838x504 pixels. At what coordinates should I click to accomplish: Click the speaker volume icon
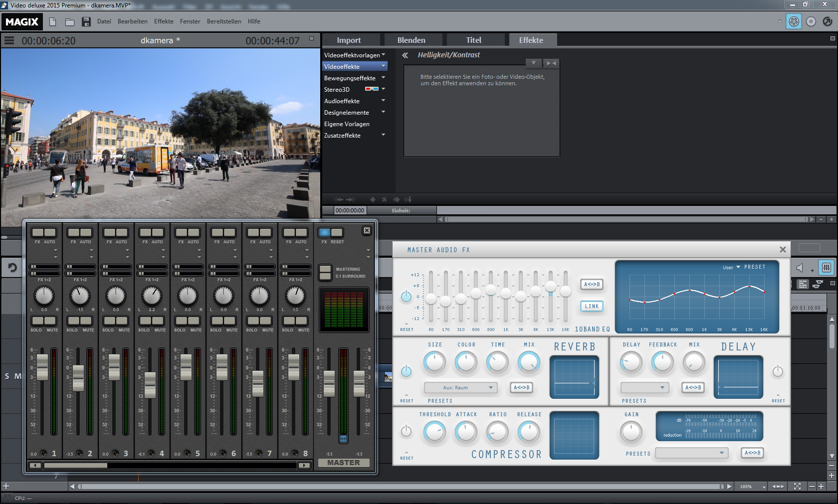pyautogui.click(x=799, y=268)
